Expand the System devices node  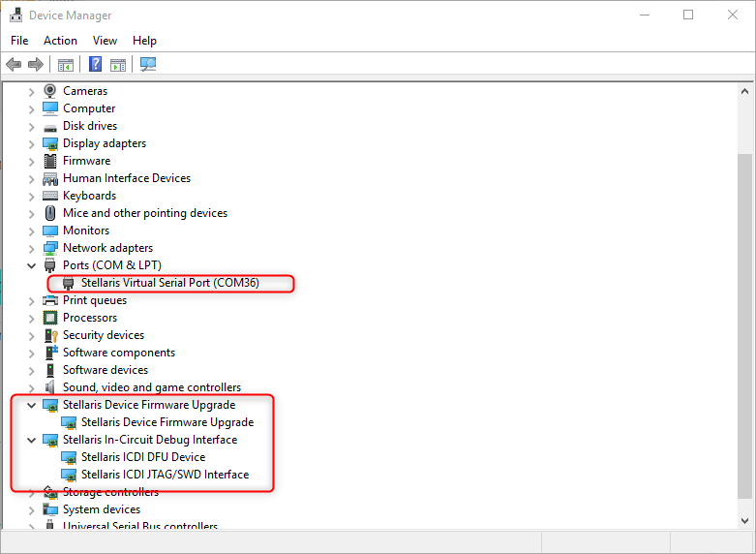pyautogui.click(x=31, y=510)
